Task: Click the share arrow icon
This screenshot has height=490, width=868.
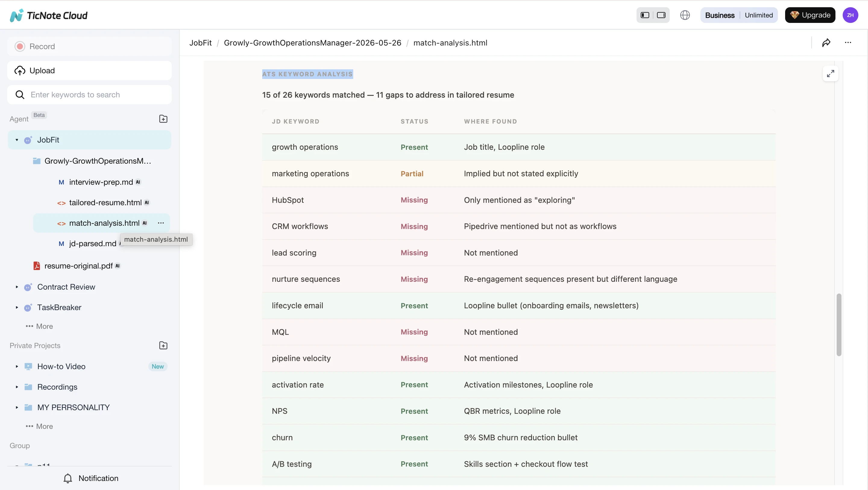Action: (x=826, y=43)
